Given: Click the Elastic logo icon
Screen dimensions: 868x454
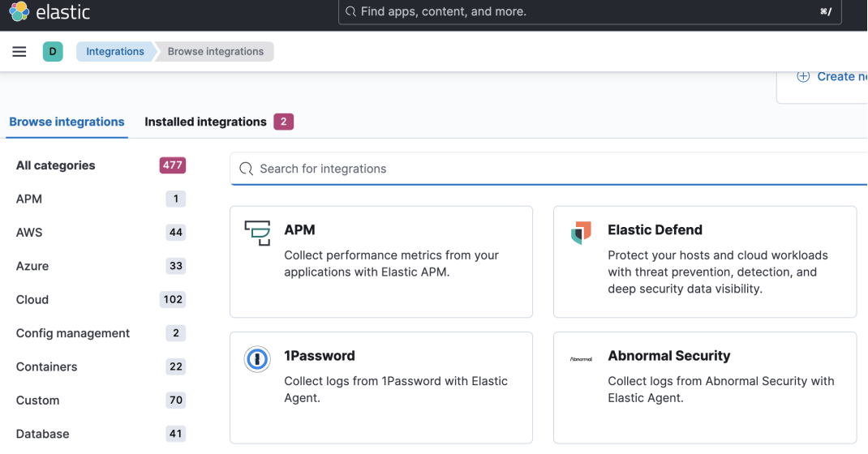Looking at the screenshot, I should (x=19, y=11).
